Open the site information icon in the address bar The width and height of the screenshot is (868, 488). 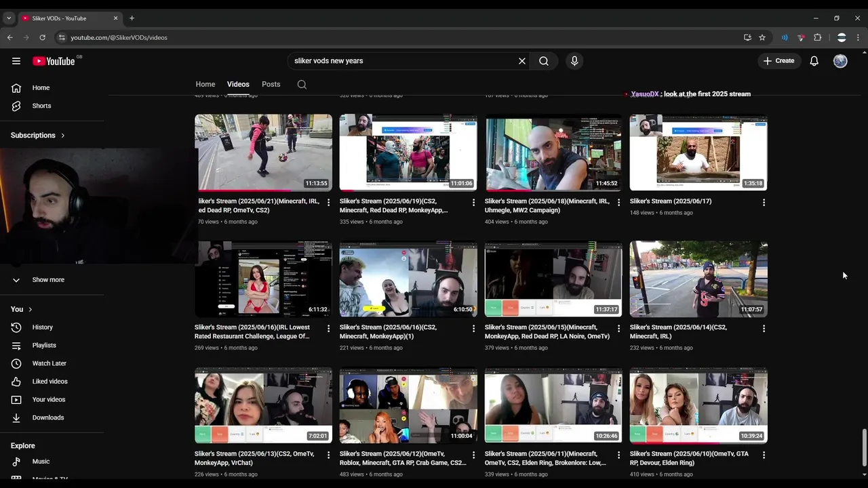coord(62,37)
